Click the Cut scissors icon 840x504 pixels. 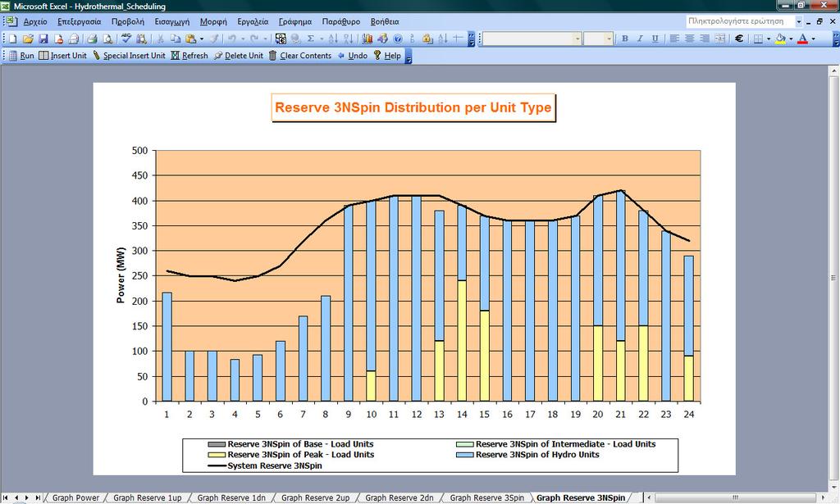click(x=160, y=39)
